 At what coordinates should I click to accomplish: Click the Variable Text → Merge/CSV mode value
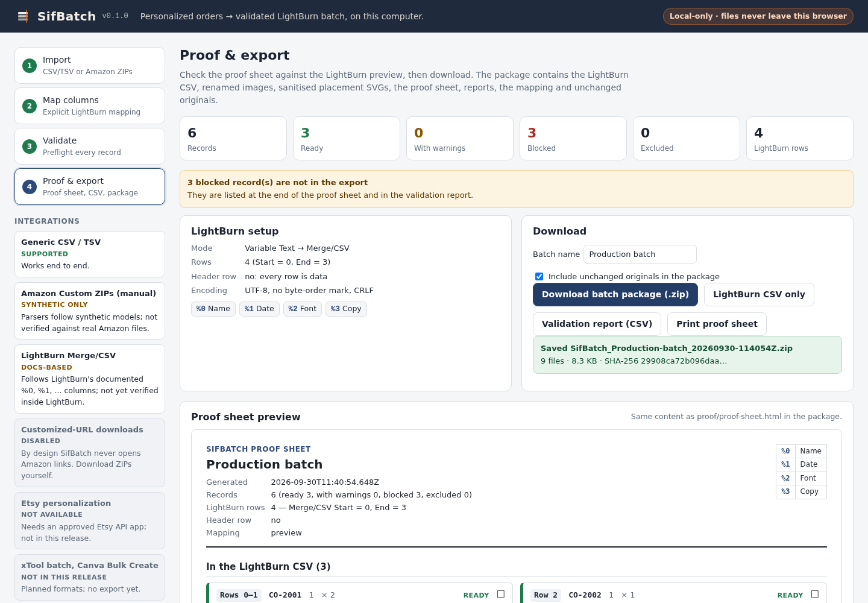297,248
